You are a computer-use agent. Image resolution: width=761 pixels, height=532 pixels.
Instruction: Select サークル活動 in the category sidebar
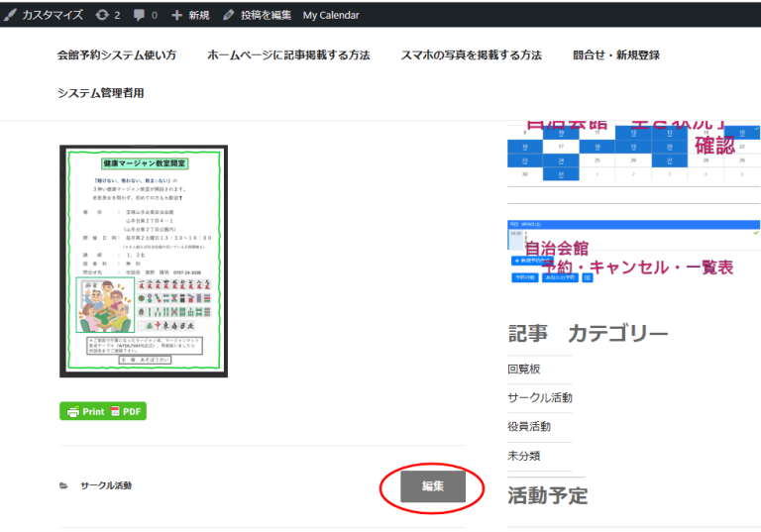(x=540, y=397)
